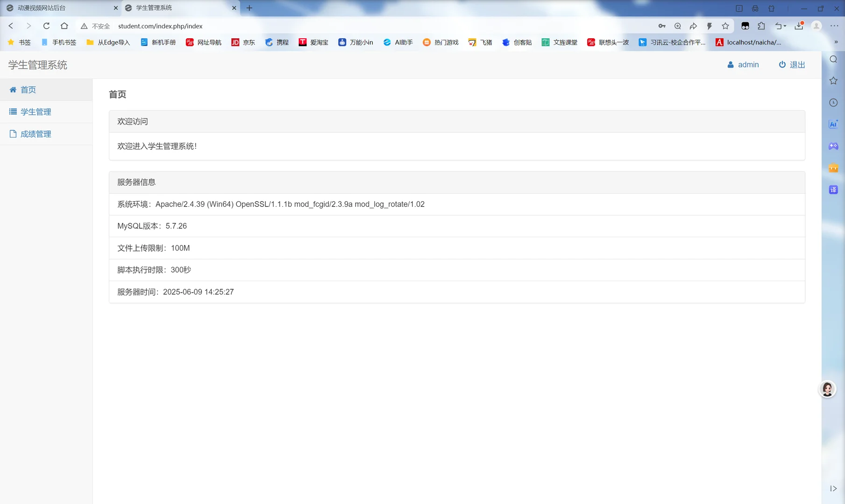This screenshot has height=504, width=845.
Task: Collapse the right sidebar via bottom arrow
Action: coord(833,489)
